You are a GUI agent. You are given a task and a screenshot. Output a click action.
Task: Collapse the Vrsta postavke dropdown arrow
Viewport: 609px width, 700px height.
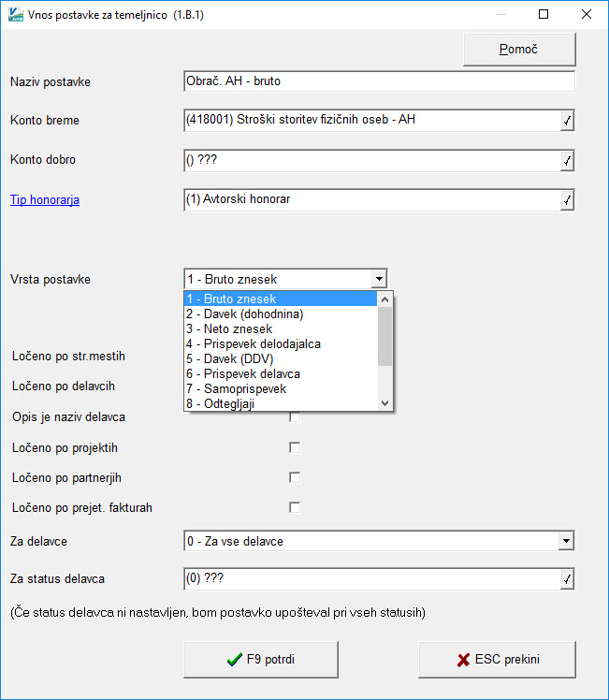point(379,279)
